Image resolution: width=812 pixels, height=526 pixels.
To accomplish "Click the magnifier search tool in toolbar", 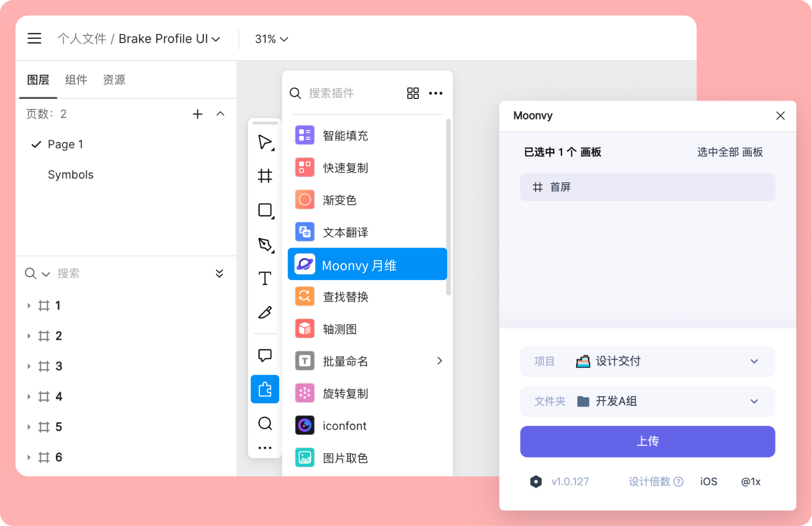I will pyautogui.click(x=265, y=424).
